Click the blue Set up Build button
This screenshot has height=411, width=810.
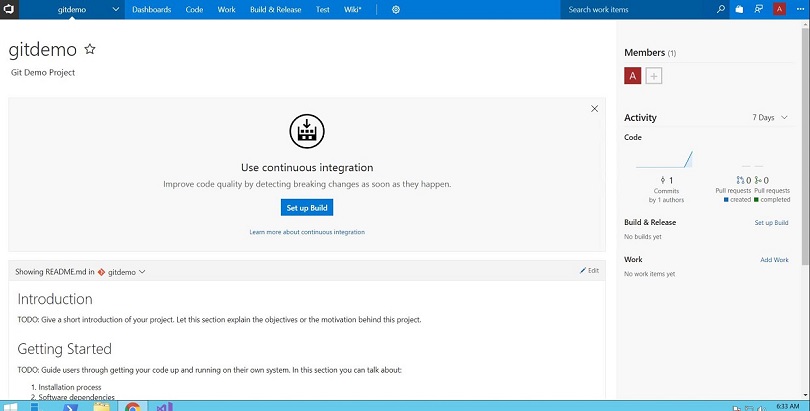307,208
